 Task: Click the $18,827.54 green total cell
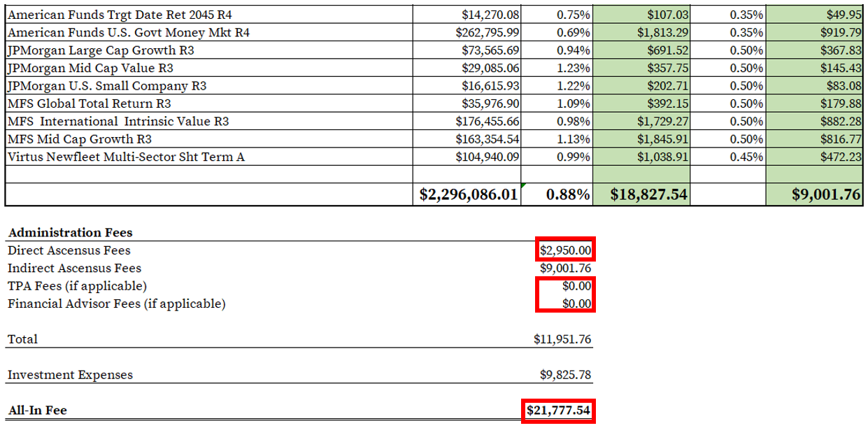(x=647, y=194)
